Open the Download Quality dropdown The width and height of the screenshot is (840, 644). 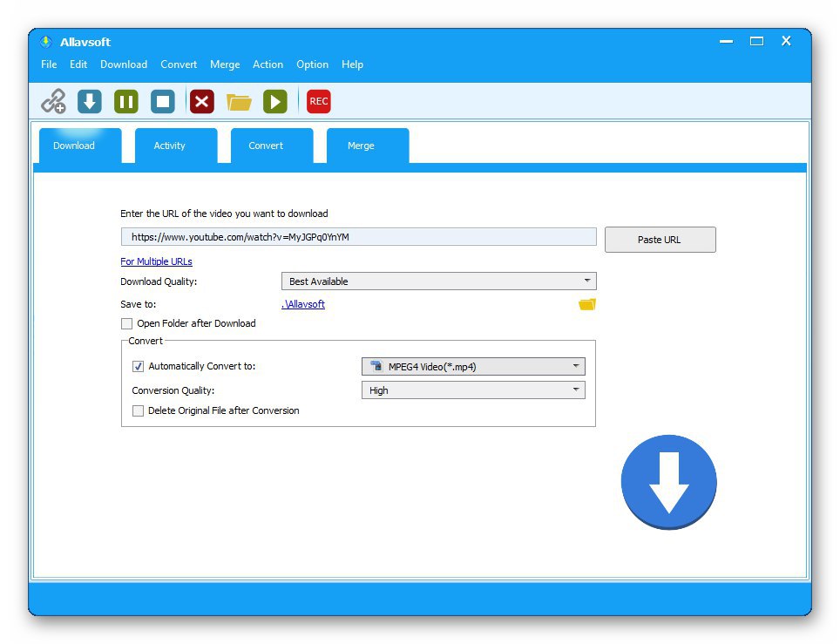(439, 281)
